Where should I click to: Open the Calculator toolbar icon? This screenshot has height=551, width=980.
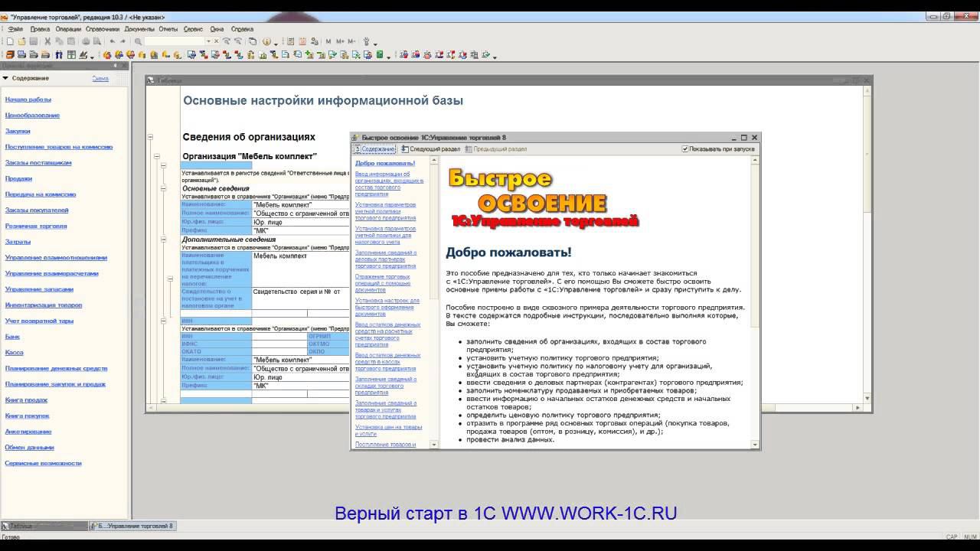pyautogui.click(x=292, y=41)
